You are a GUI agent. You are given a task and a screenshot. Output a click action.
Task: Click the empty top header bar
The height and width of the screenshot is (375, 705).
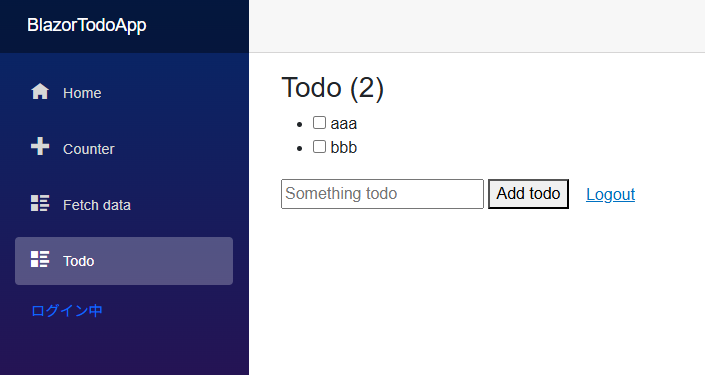(477, 26)
